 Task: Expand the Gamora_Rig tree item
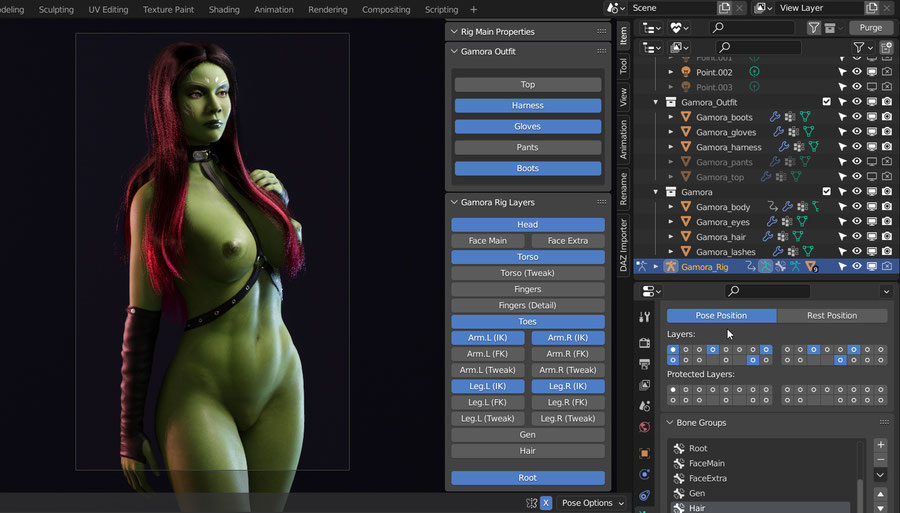pos(655,266)
